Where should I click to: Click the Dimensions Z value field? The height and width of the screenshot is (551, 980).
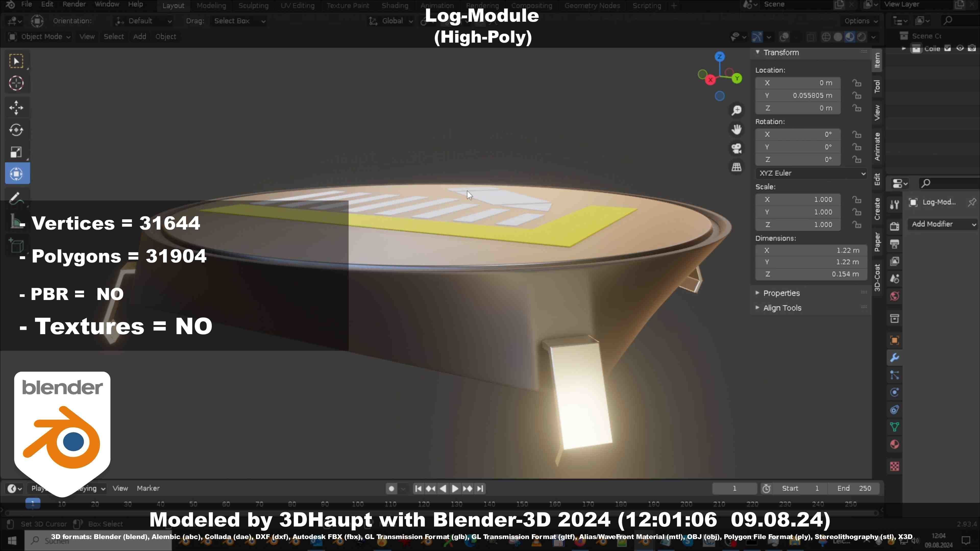pos(811,274)
